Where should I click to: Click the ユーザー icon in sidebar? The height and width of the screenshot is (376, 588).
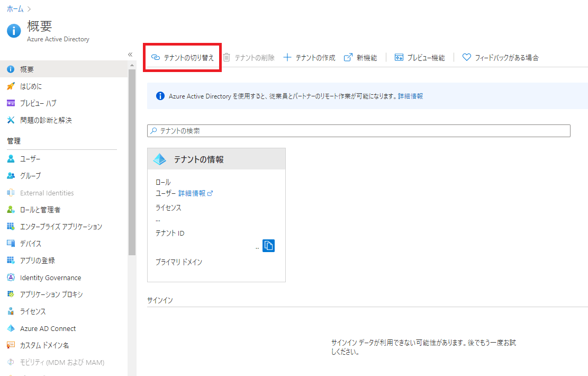(x=11, y=159)
